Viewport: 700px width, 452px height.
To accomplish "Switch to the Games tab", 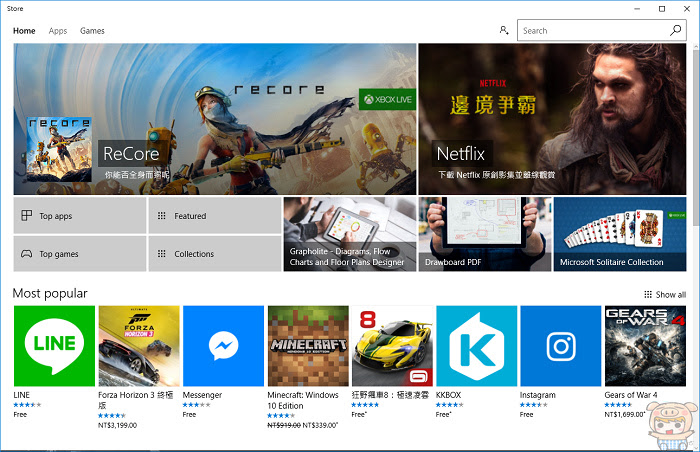I will [92, 31].
